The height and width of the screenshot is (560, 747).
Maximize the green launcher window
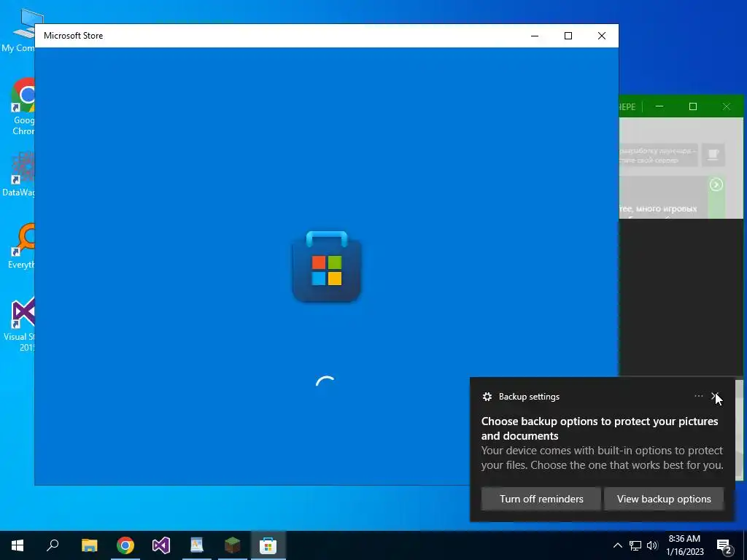pos(693,106)
